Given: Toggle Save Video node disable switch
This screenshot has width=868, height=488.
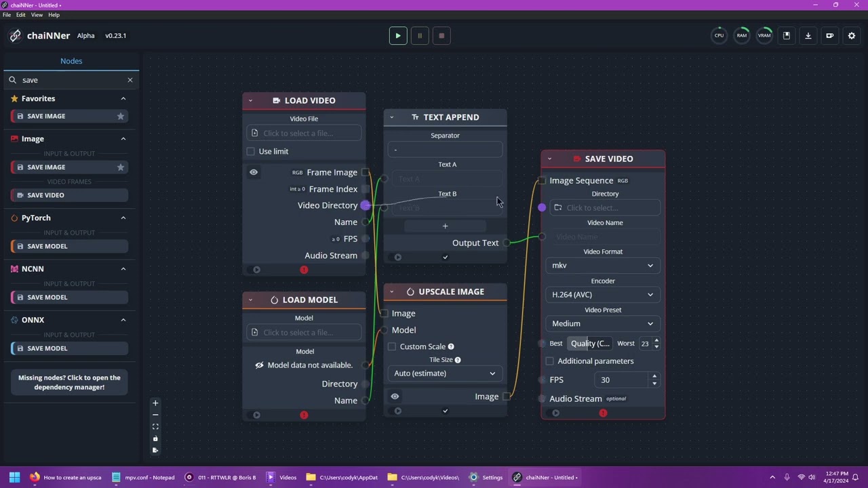Looking at the screenshot, I should 555,413.
